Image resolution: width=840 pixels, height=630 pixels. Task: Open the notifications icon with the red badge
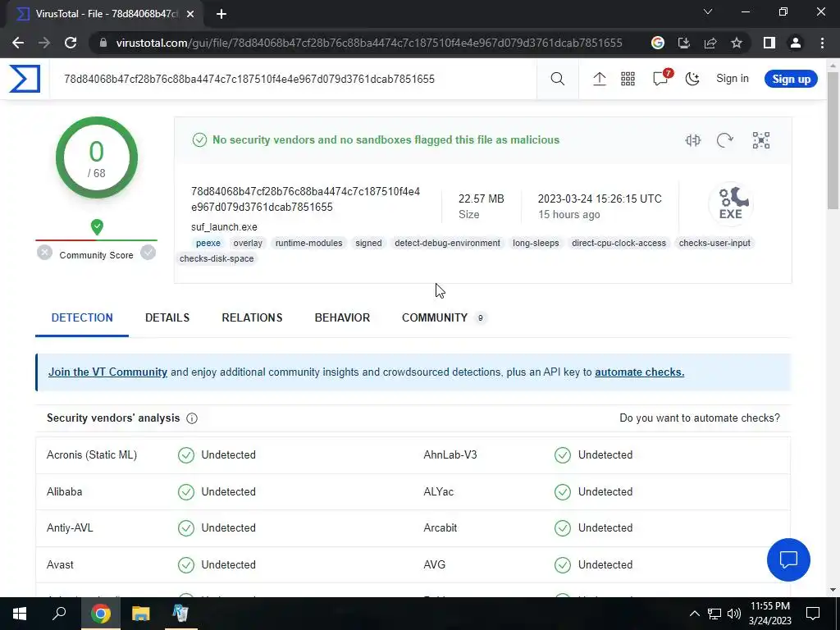(661, 78)
